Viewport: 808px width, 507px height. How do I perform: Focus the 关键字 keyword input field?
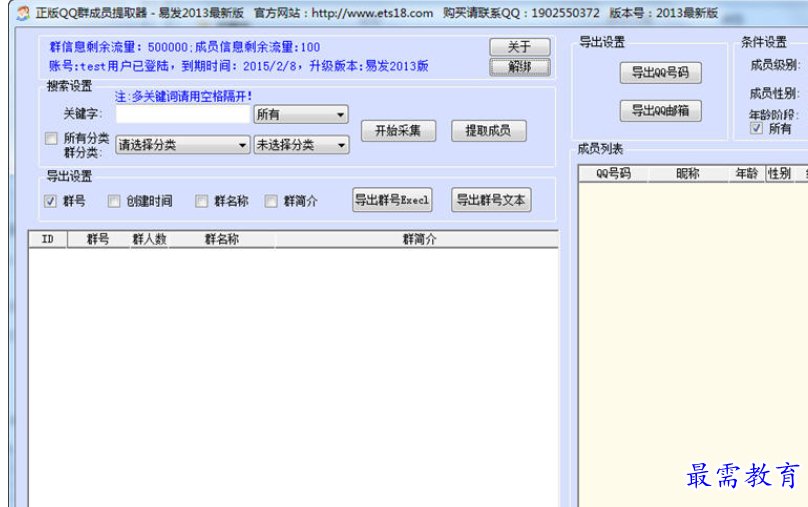pyautogui.click(x=182, y=114)
